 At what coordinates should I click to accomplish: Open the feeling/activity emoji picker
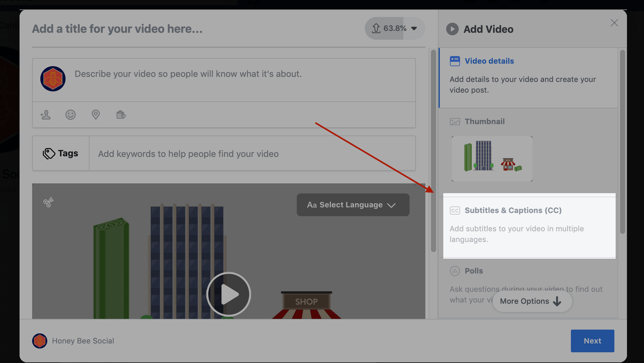click(71, 115)
